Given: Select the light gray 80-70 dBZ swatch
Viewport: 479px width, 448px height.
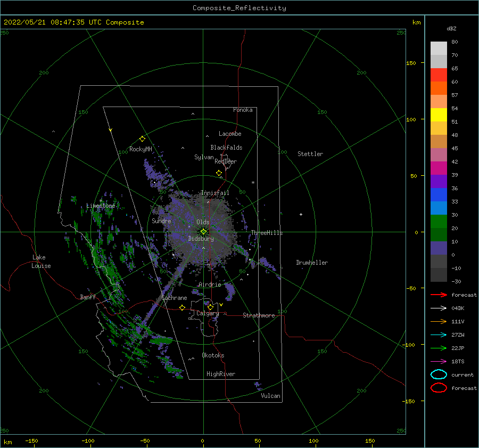Looking at the screenshot, I should (439, 48).
